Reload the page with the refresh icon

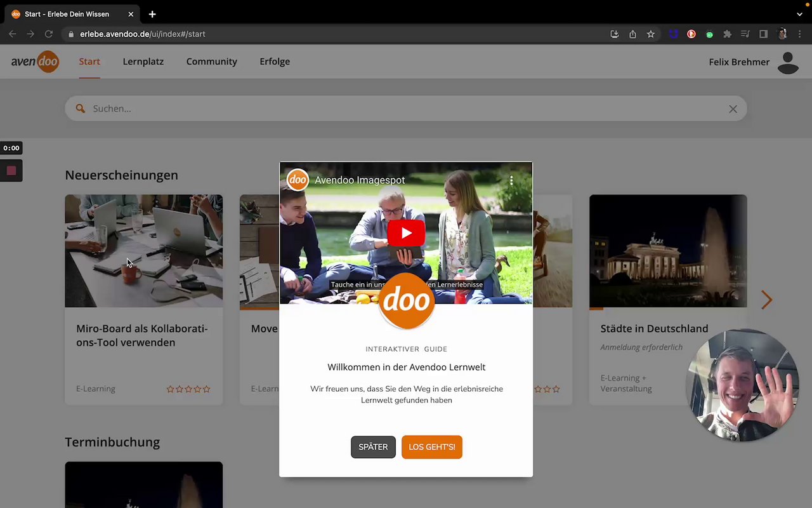pyautogui.click(x=48, y=34)
